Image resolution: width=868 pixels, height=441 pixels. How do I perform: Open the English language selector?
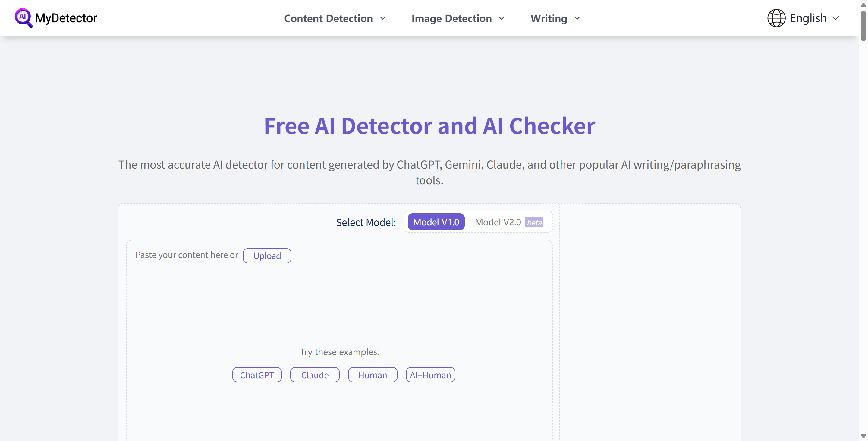808,17
